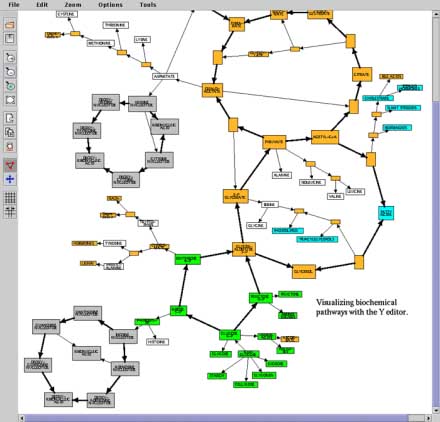Toggle the red graph edit mode button

pyautogui.click(x=10, y=165)
